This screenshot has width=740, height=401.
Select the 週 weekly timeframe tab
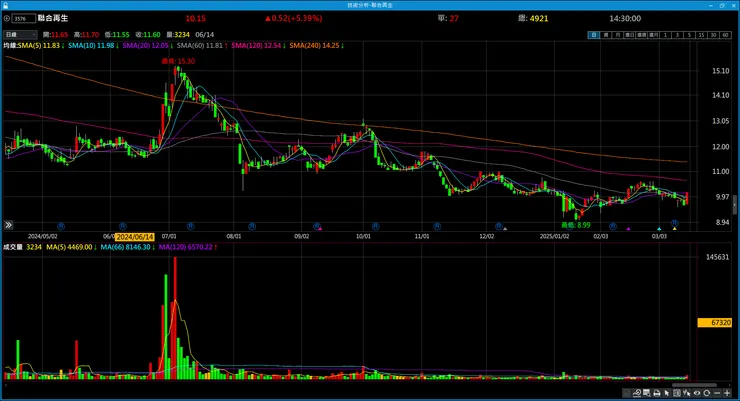tap(605, 35)
